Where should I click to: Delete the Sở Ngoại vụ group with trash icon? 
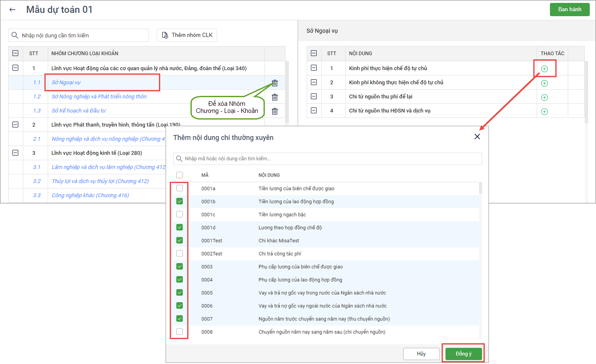(x=275, y=83)
